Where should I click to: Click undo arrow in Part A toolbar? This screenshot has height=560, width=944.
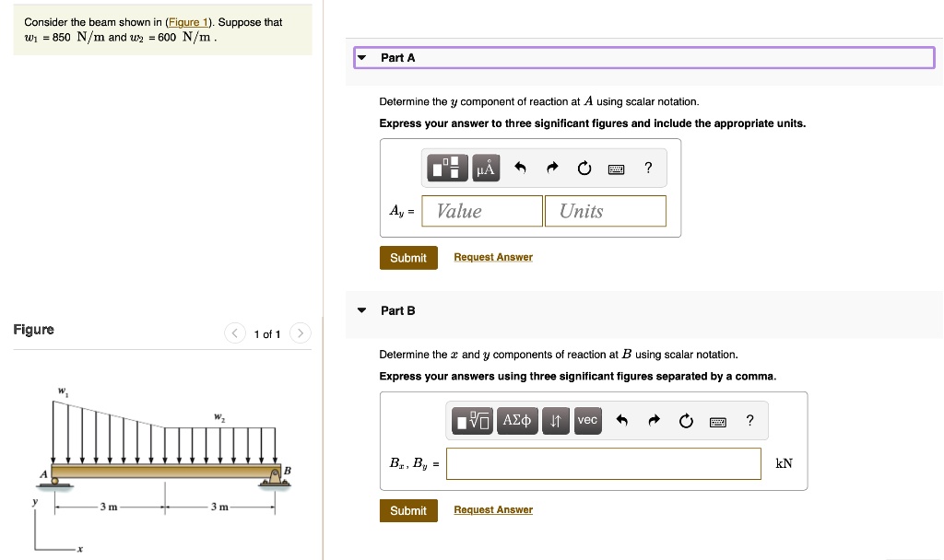[x=520, y=169]
